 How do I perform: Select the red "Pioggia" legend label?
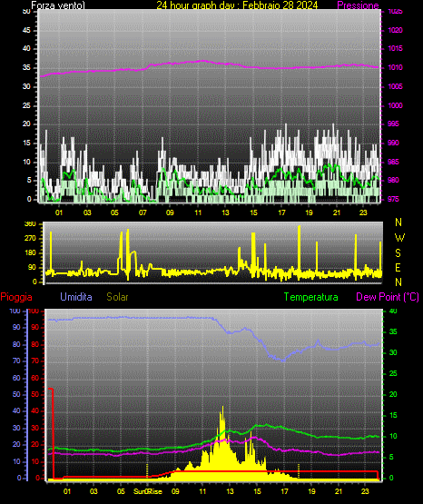tap(16, 297)
